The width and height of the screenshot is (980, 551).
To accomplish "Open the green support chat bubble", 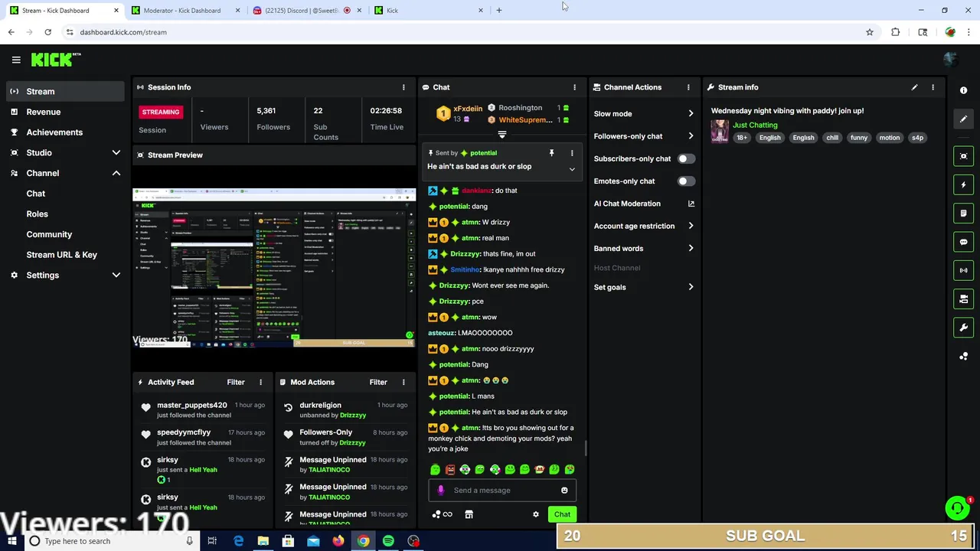I will click(x=957, y=508).
